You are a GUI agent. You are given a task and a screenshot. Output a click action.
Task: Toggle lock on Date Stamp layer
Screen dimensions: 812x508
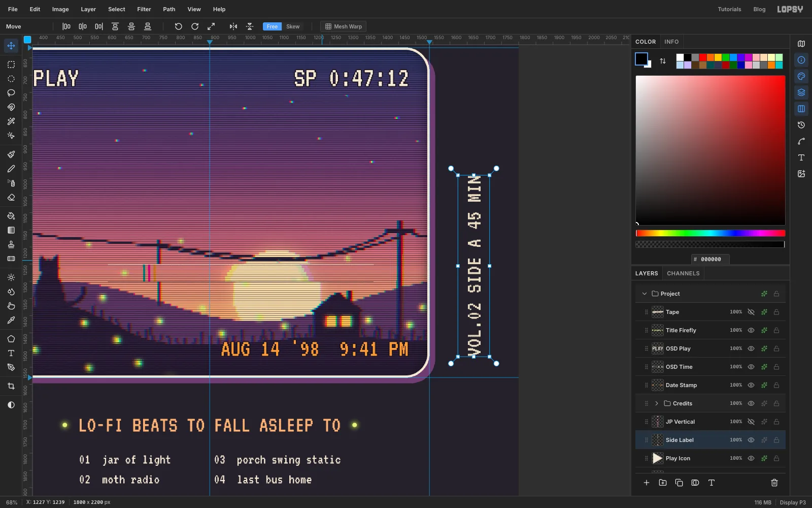pyautogui.click(x=776, y=385)
